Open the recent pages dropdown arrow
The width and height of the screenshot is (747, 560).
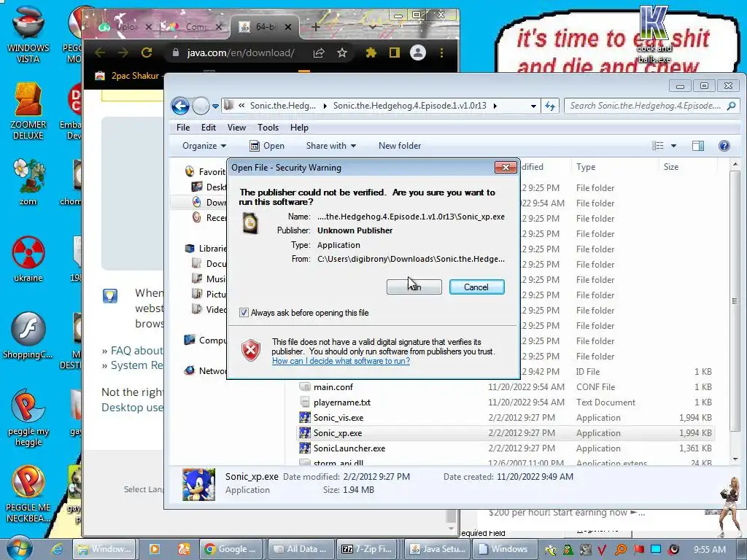tap(215, 106)
